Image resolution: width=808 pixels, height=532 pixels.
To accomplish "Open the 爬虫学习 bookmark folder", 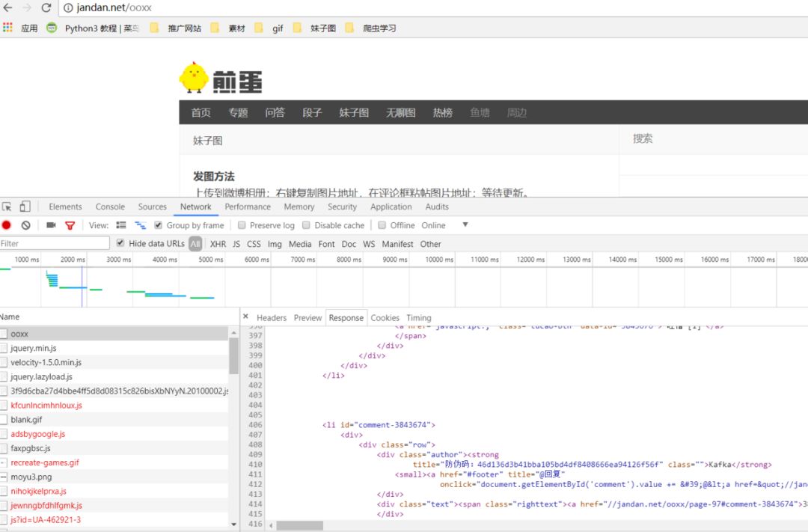I will pos(371,28).
